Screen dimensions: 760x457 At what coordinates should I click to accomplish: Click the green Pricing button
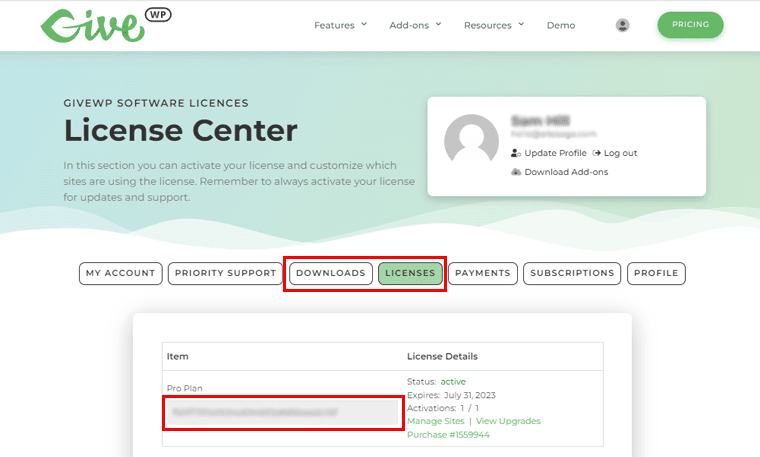(x=690, y=25)
